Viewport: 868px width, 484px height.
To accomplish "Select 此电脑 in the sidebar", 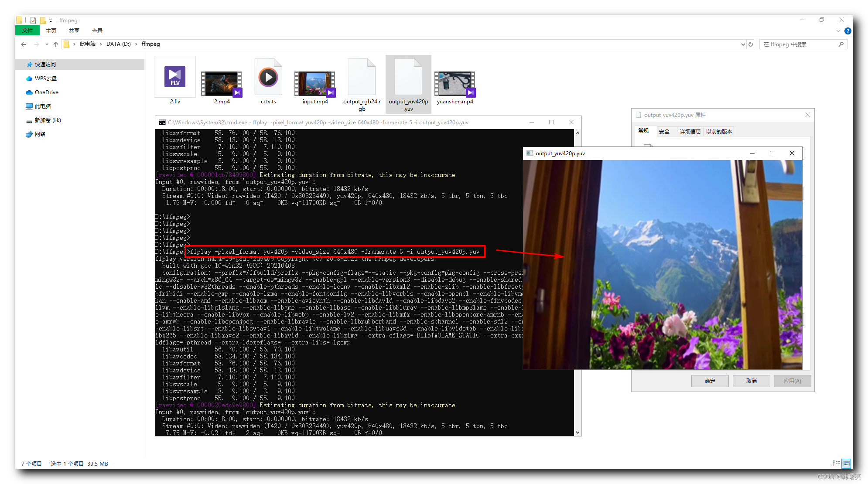I will [x=42, y=106].
